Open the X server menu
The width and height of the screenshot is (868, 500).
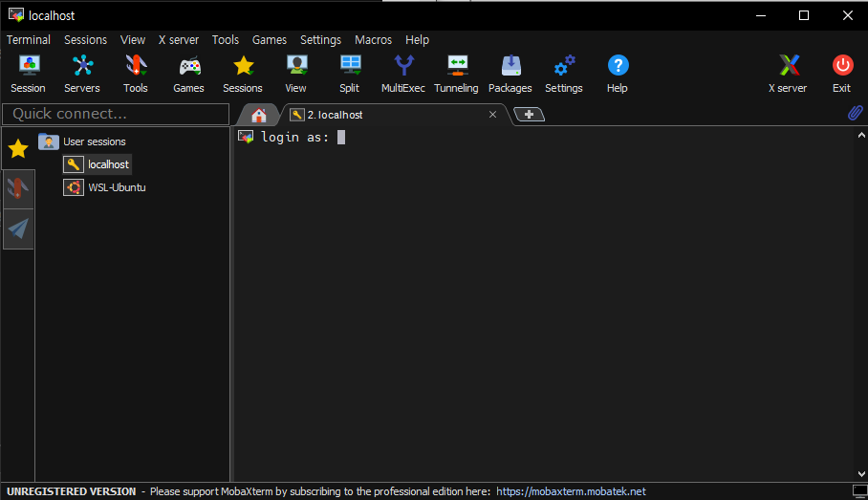tap(178, 40)
